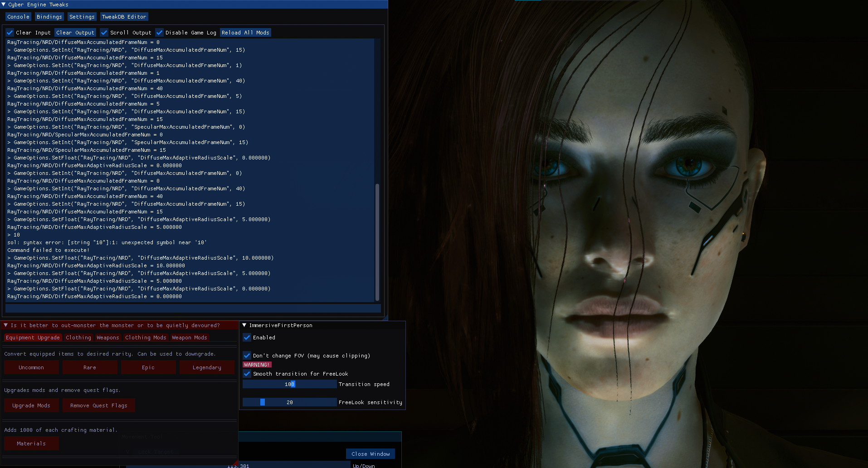Viewport: 868px width, 468px height.
Task: Toggle the Clear Input checkbox
Action: click(10, 33)
